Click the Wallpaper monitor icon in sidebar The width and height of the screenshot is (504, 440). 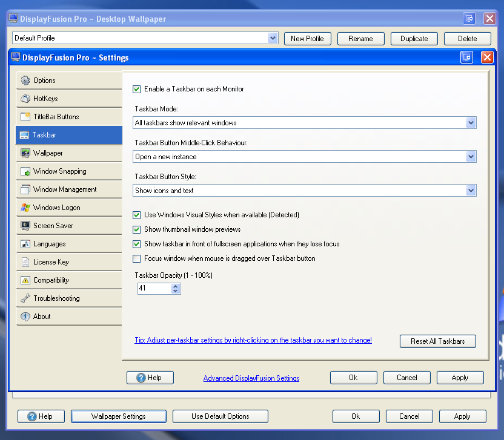tap(25, 153)
